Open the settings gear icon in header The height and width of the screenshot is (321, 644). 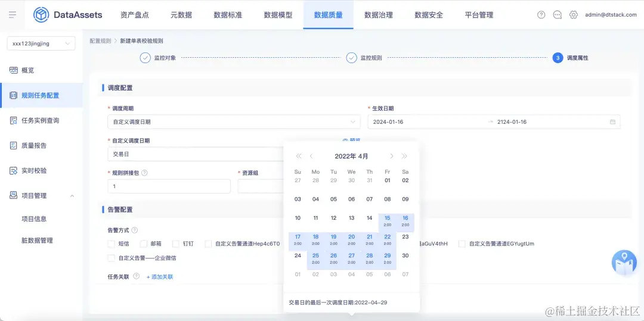(x=574, y=15)
